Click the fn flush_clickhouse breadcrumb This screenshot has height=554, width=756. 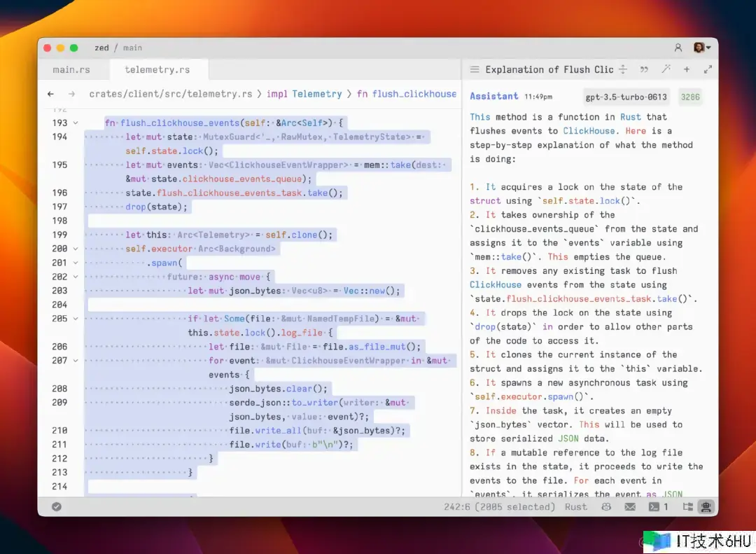pyautogui.click(x=407, y=94)
